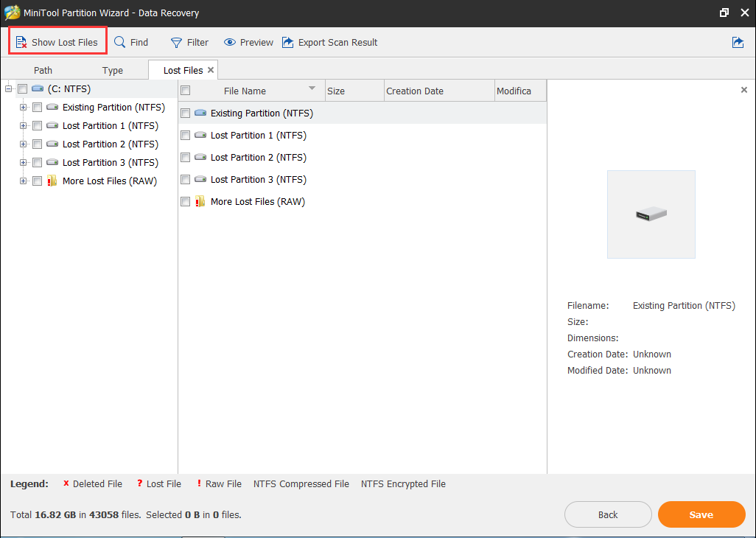Click Lost Partition 3 drive icon in tree
This screenshot has width=756, height=538.
coord(52,162)
